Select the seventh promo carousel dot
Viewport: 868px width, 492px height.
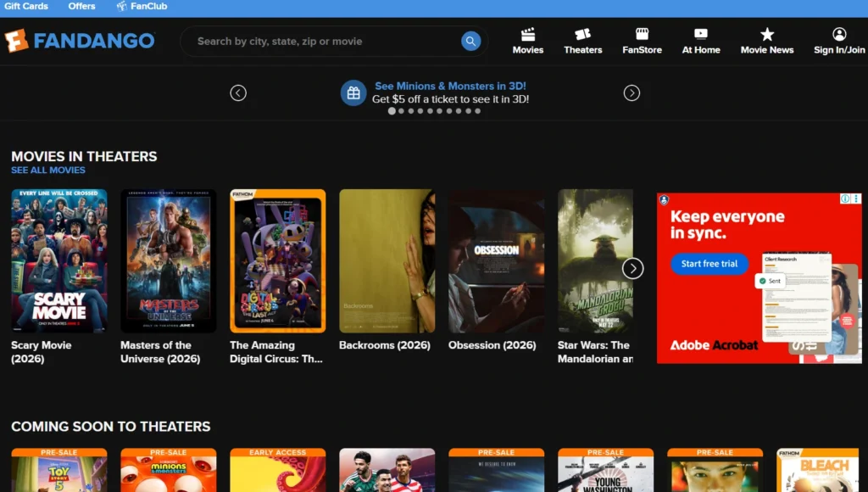449,111
